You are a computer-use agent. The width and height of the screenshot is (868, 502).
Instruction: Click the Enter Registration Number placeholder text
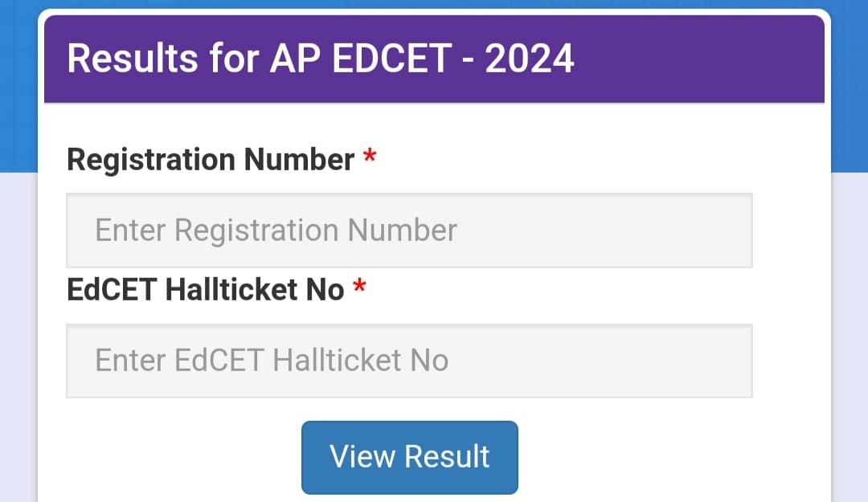(x=276, y=231)
